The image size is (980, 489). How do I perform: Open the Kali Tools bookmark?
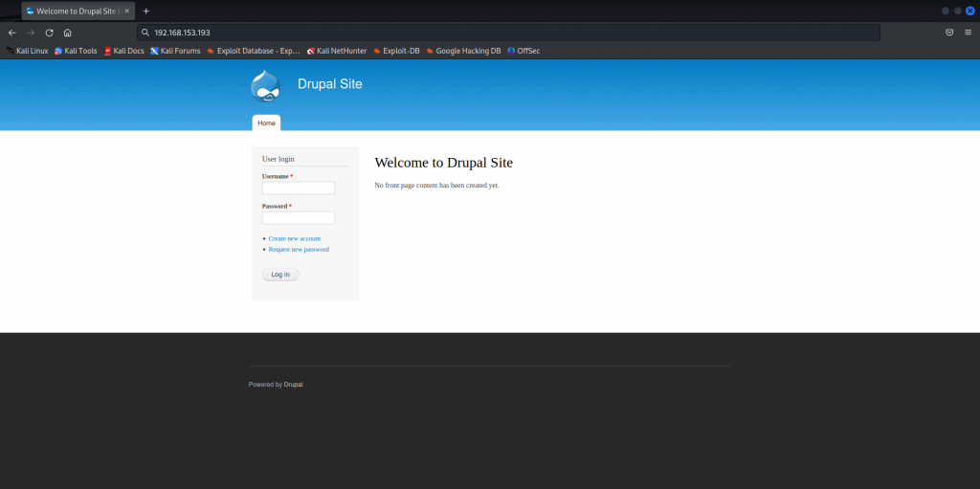(x=76, y=51)
